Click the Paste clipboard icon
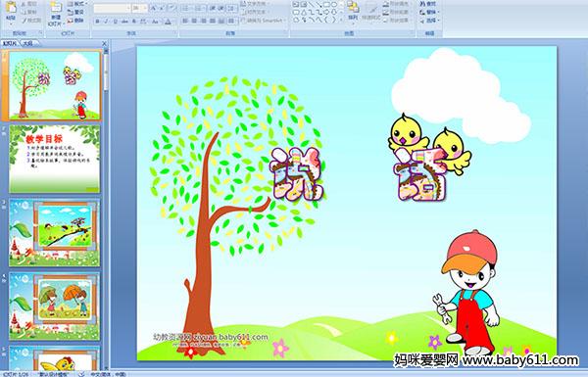 pos(11,11)
